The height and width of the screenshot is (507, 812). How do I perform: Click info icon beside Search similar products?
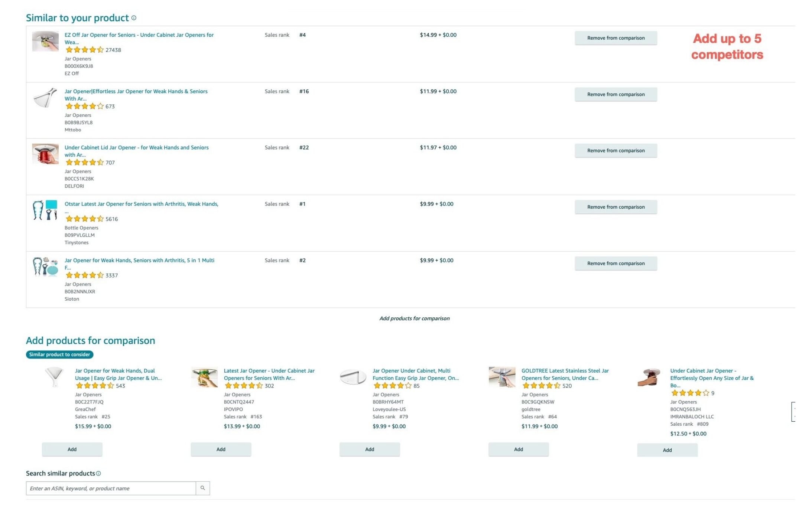coord(98,473)
